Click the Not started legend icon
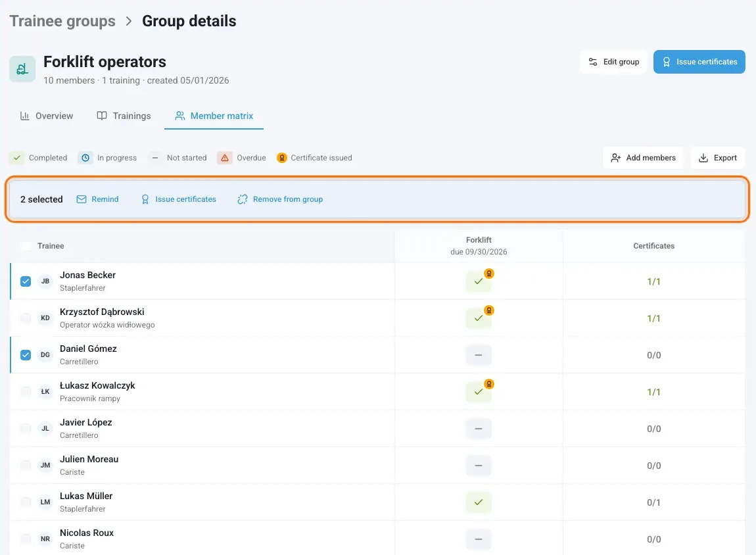Image resolution: width=756 pixels, height=555 pixels. (x=154, y=158)
